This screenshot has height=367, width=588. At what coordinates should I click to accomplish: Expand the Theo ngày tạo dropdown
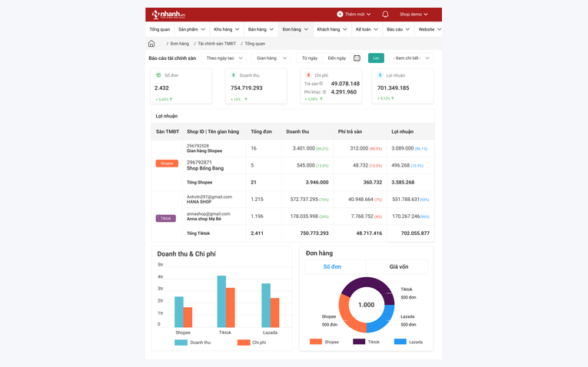(x=224, y=58)
